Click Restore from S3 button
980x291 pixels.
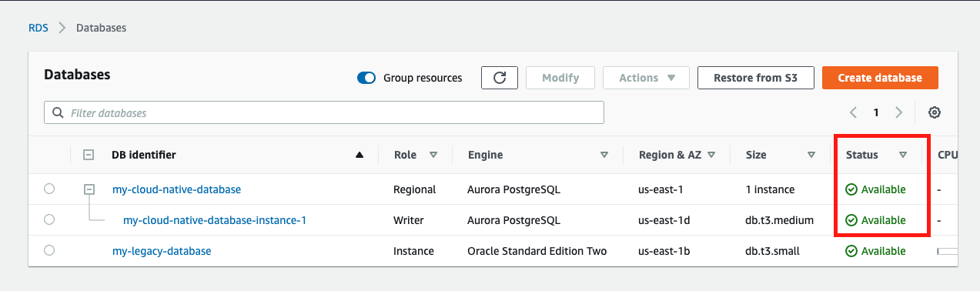(x=755, y=78)
